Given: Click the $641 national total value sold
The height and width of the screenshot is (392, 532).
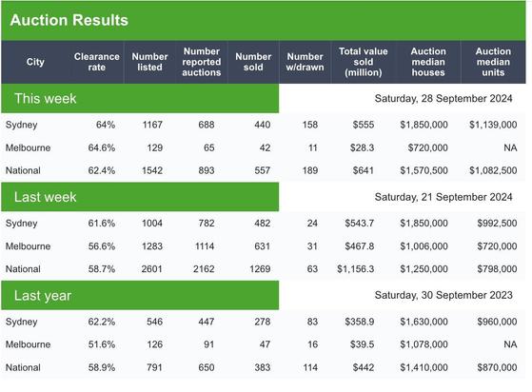Looking at the screenshot, I should point(363,170).
